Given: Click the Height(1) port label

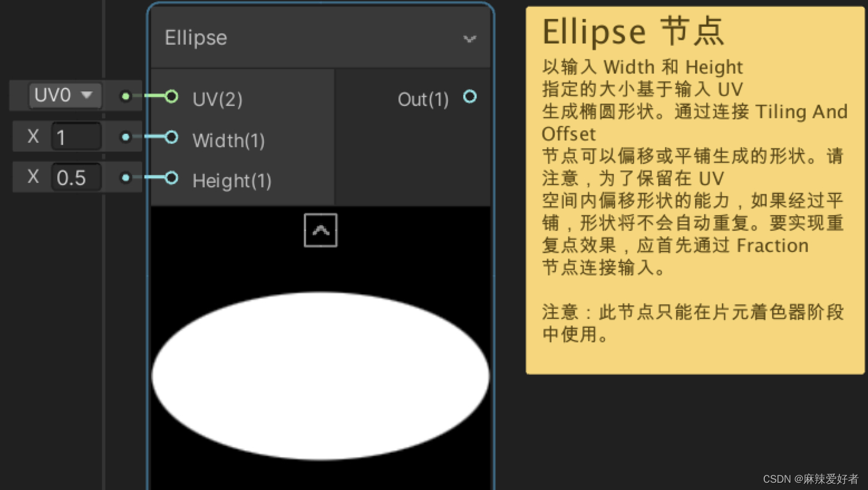Looking at the screenshot, I should (x=232, y=181).
